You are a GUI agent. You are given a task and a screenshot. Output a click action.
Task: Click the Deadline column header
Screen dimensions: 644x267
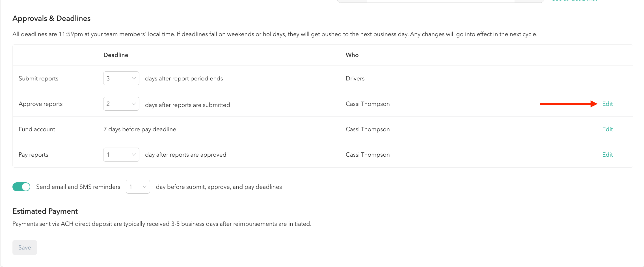coord(116,55)
